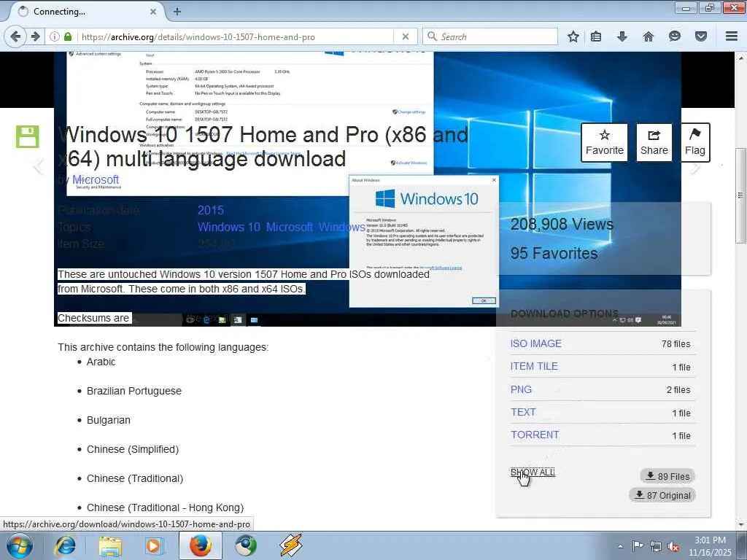Viewport: 747px width, 560px height.
Task: Open site information icon in address bar
Action: click(x=55, y=36)
